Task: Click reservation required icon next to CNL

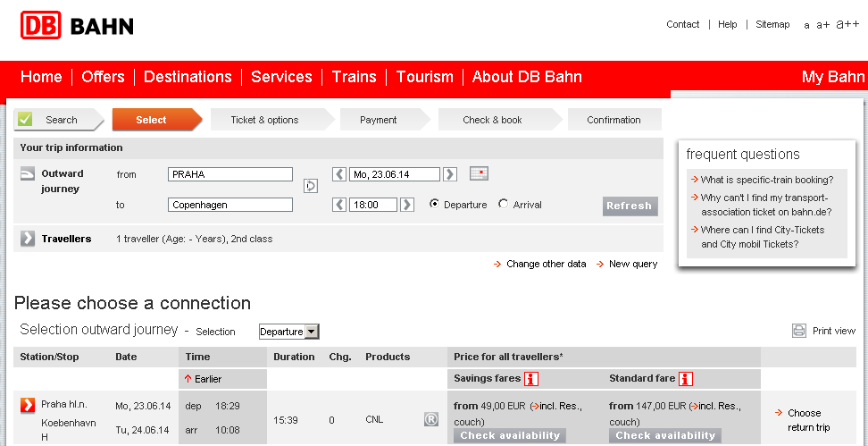Action: click(431, 418)
